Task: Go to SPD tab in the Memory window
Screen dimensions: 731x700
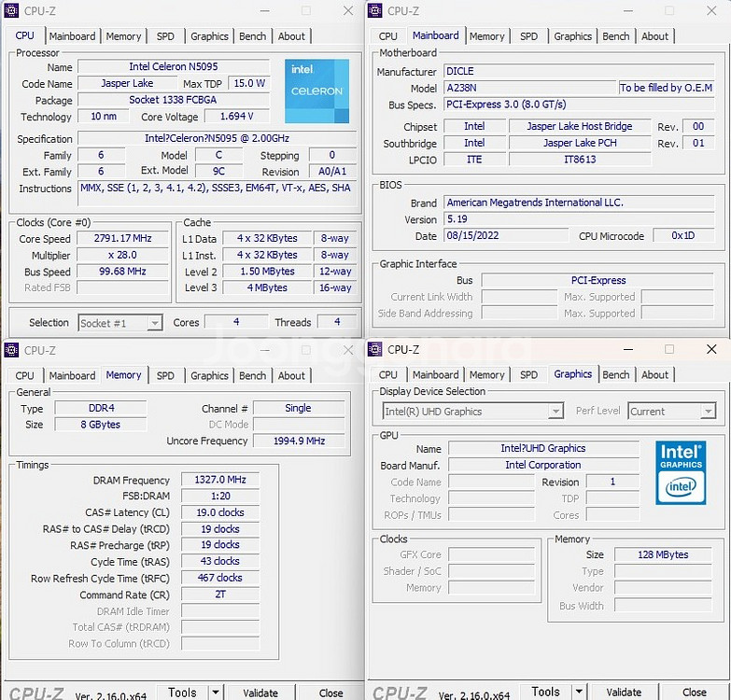Action: pyautogui.click(x=165, y=375)
